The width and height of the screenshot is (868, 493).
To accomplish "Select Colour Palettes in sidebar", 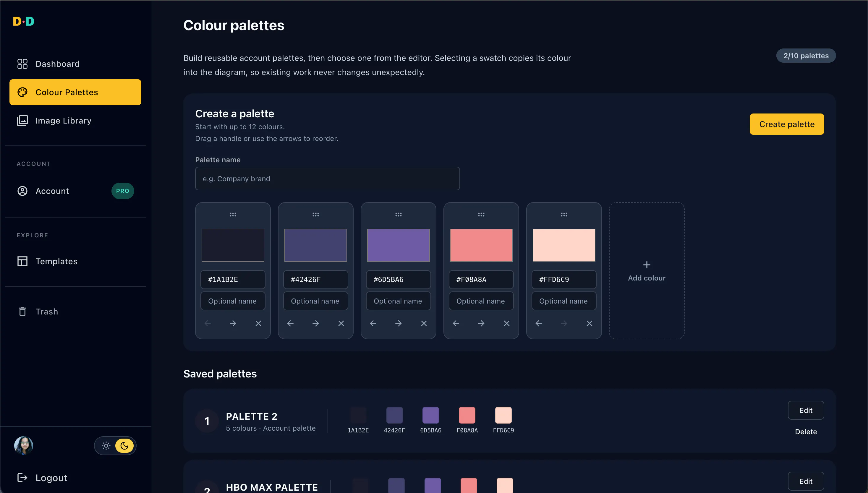I will coord(75,92).
